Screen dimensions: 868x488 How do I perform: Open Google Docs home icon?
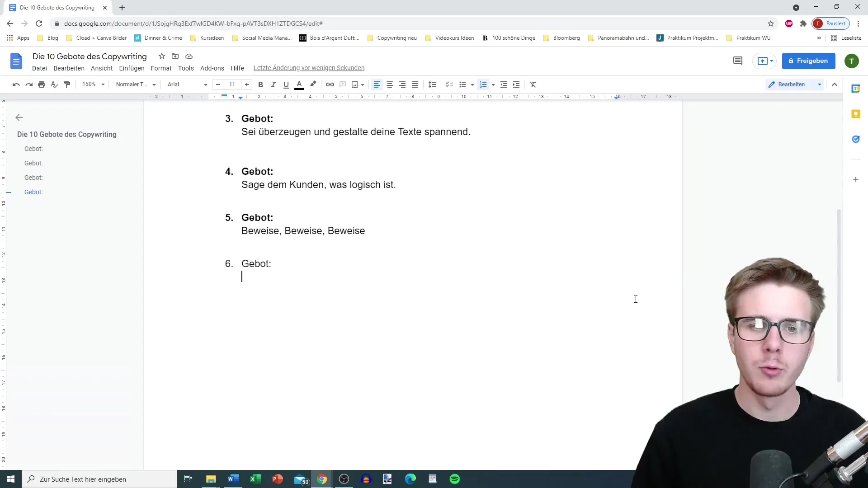coord(16,61)
